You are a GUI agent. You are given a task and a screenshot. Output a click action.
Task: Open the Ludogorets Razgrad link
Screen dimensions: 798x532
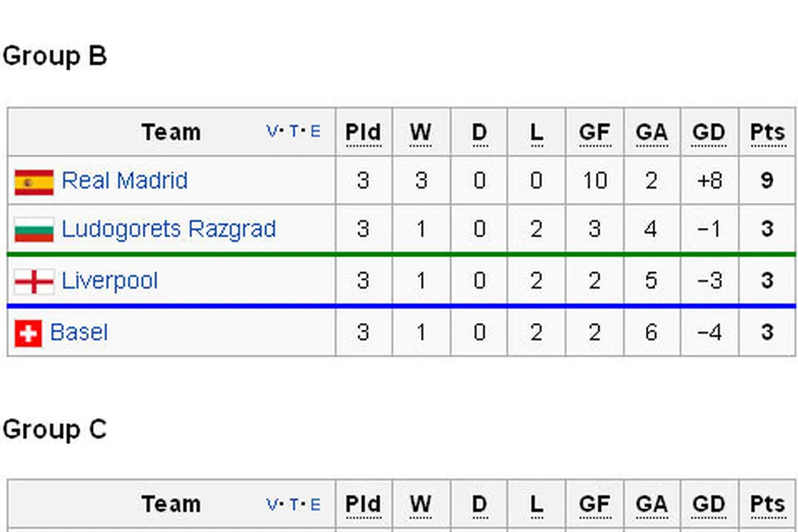coord(168,230)
